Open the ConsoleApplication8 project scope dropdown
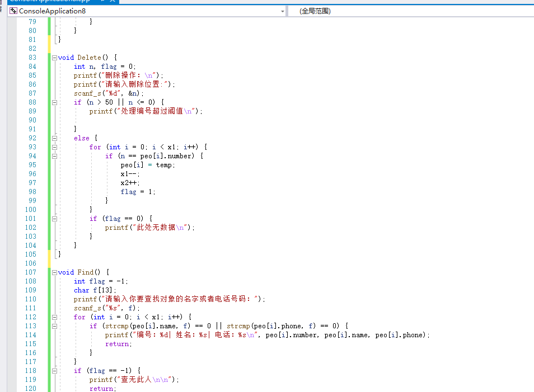The image size is (534, 392). [147, 11]
